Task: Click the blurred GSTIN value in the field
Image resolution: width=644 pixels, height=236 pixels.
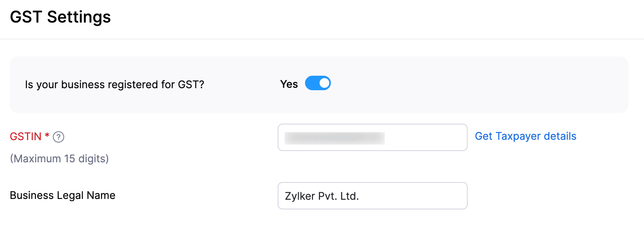Action: pos(335,138)
